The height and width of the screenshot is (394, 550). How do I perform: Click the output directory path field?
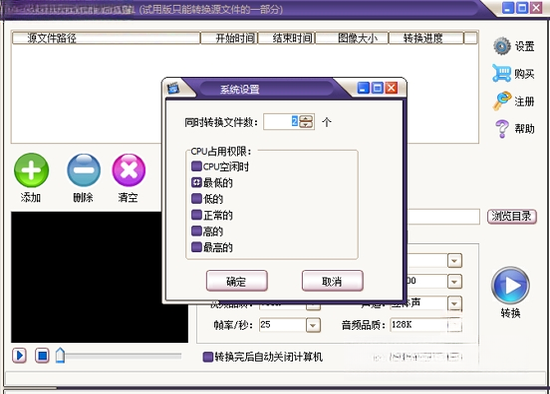coord(444,216)
